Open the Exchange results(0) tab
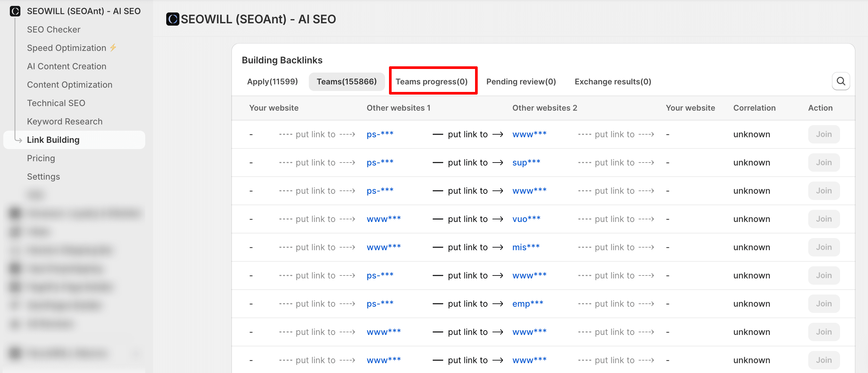The width and height of the screenshot is (868, 373). [x=612, y=81]
